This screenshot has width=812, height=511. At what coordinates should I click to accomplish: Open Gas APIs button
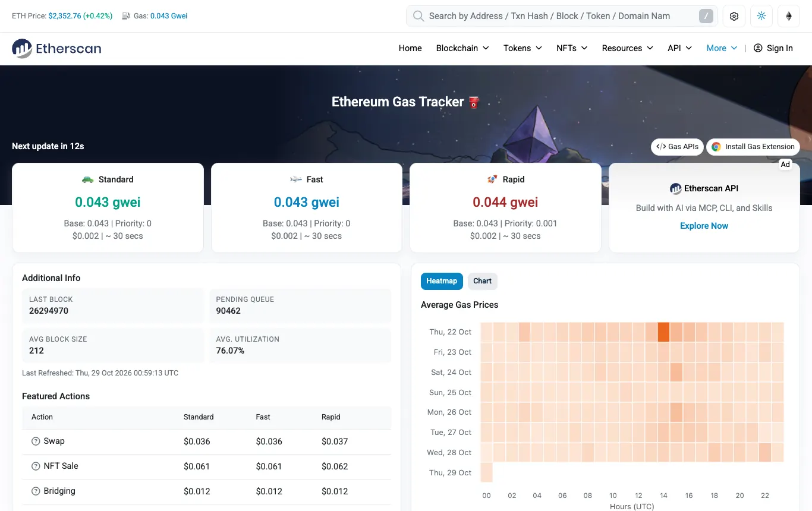(x=678, y=147)
